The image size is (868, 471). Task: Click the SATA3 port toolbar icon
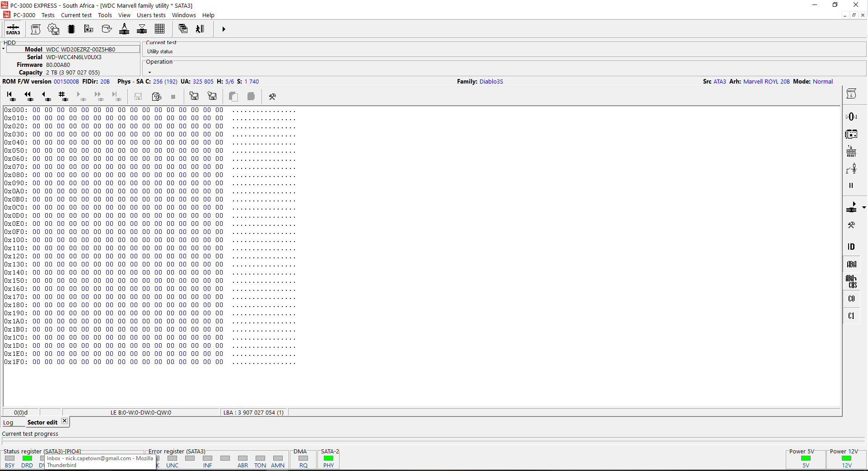(x=13, y=29)
